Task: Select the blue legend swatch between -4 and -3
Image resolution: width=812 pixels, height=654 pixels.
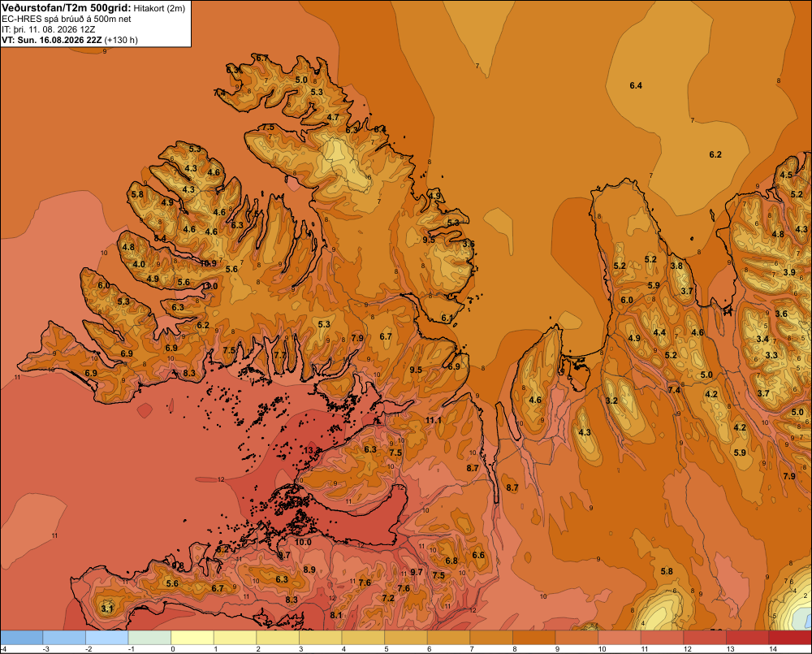Action: 22,638
